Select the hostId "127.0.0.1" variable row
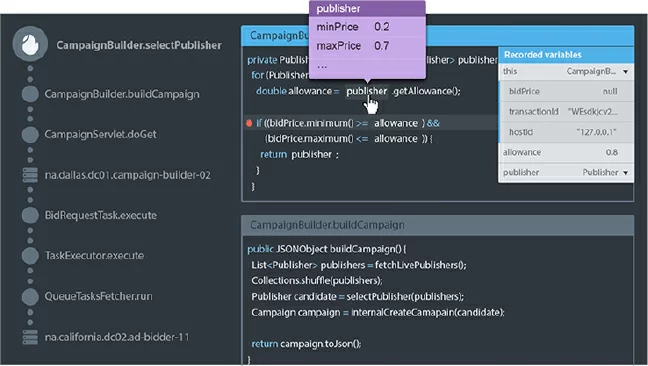Viewport: 648px width, 366px height. click(566, 132)
